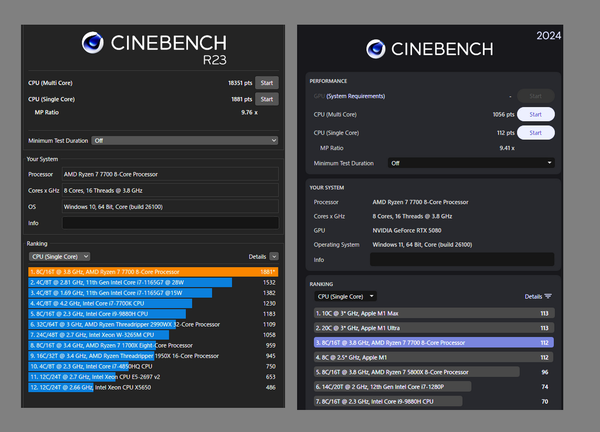The height and width of the screenshot is (432, 600).
Task: Start the CPU Single Core test in Cinebench 2024
Action: [x=535, y=132]
